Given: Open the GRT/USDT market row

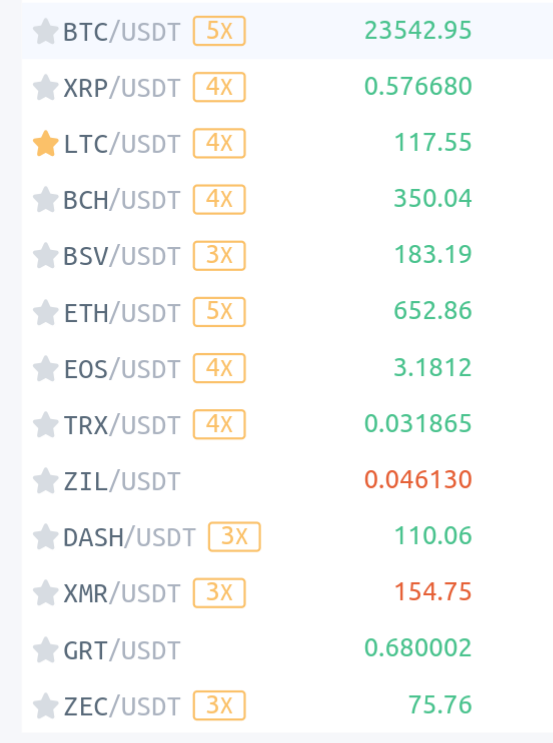Looking at the screenshot, I should click(x=287, y=649).
